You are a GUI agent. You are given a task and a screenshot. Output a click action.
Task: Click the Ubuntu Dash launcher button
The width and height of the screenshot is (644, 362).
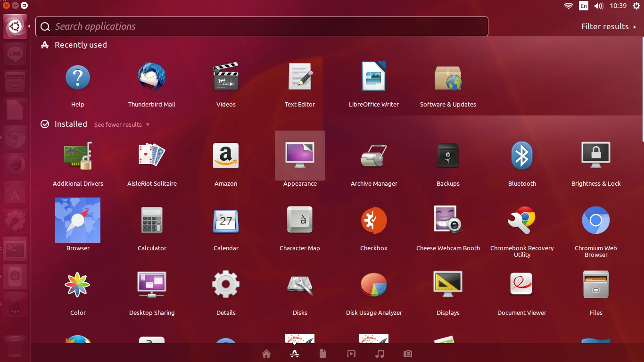coord(15,27)
